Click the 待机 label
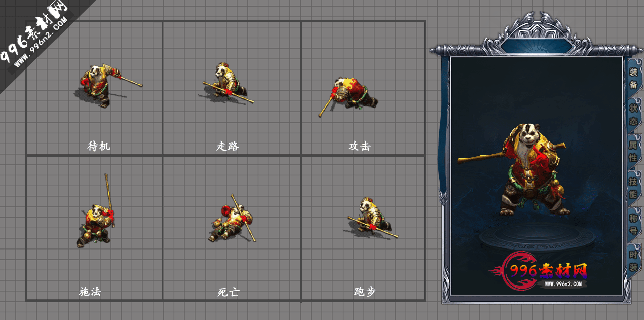The height and width of the screenshot is (320, 644). (x=99, y=146)
